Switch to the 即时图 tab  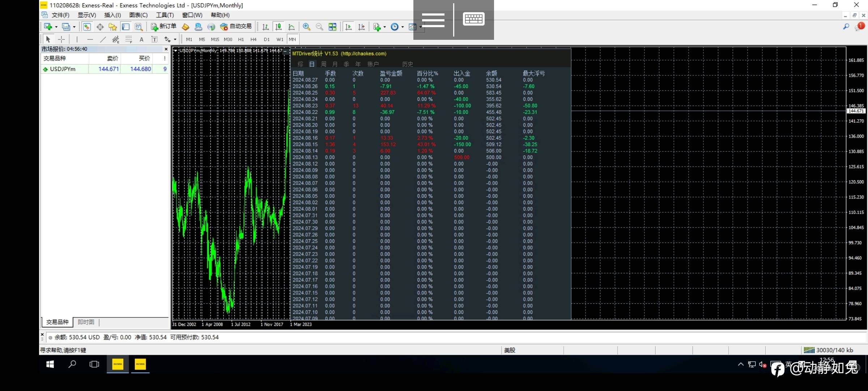click(x=86, y=322)
